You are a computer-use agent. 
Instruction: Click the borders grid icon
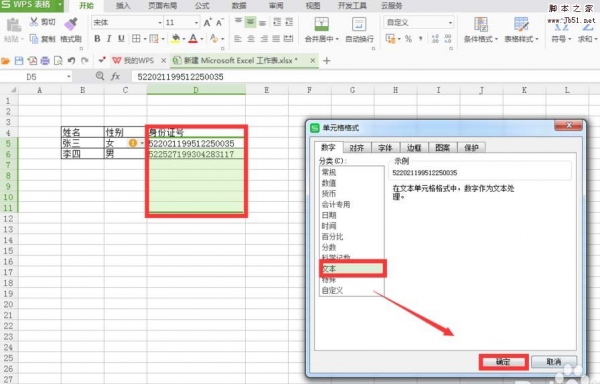pos(136,39)
